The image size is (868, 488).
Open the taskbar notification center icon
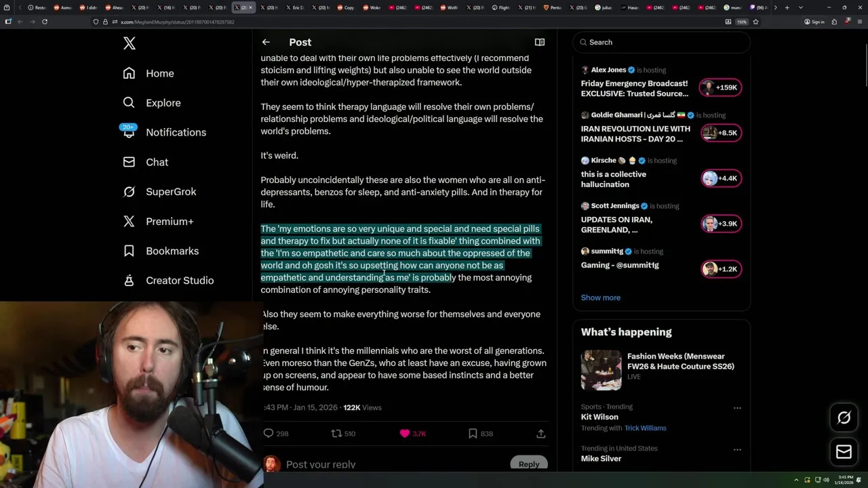click(859, 480)
